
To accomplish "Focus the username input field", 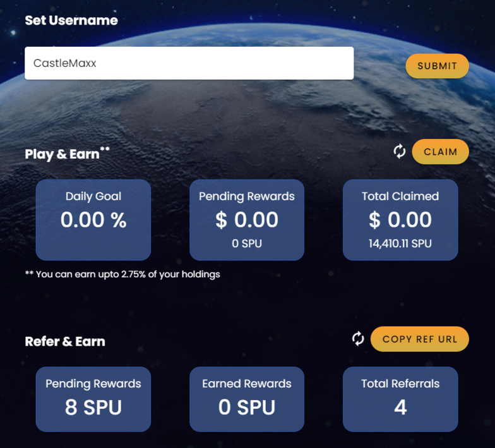I will [x=189, y=63].
